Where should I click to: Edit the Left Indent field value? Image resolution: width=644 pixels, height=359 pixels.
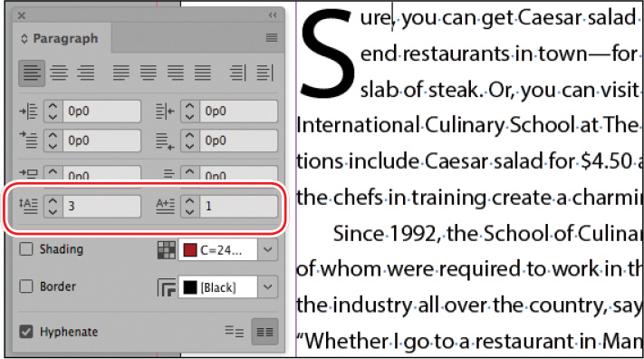101,112
